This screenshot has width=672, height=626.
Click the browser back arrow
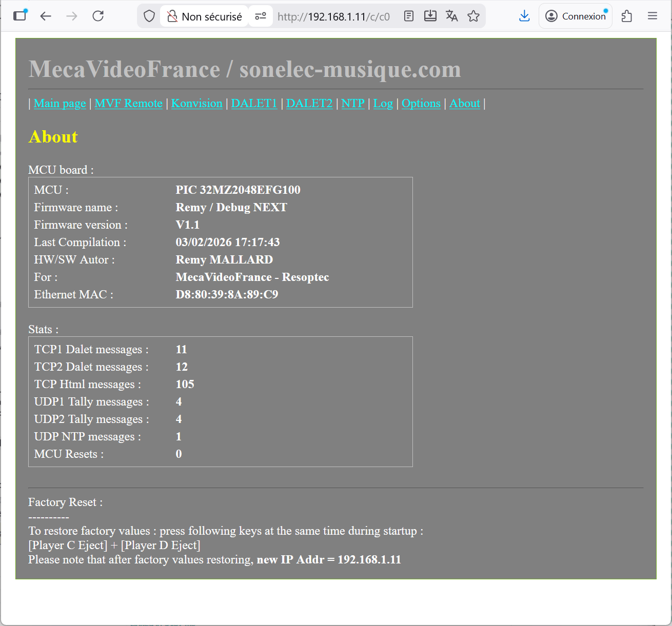[46, 16]
